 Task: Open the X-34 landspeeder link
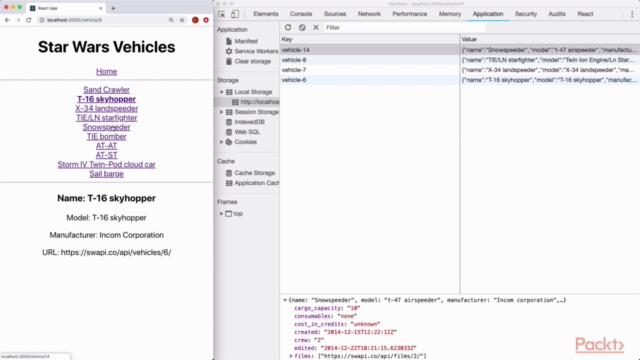pos(107,109)
